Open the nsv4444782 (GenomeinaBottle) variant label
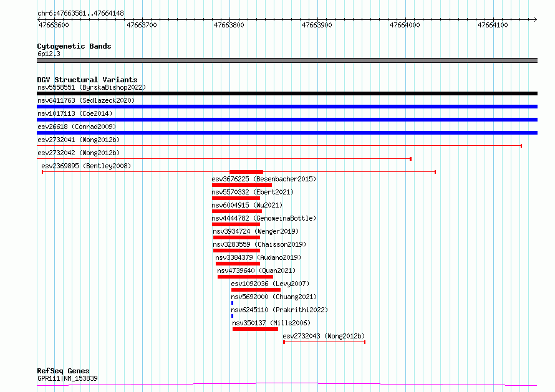The width and height of the screenshot is (555, 392). (264, 218)
